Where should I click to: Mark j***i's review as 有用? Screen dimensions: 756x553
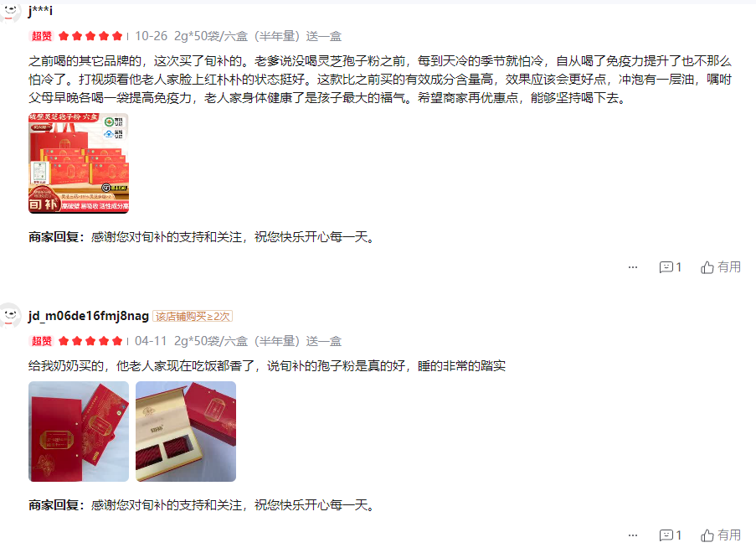pos(720,267)
